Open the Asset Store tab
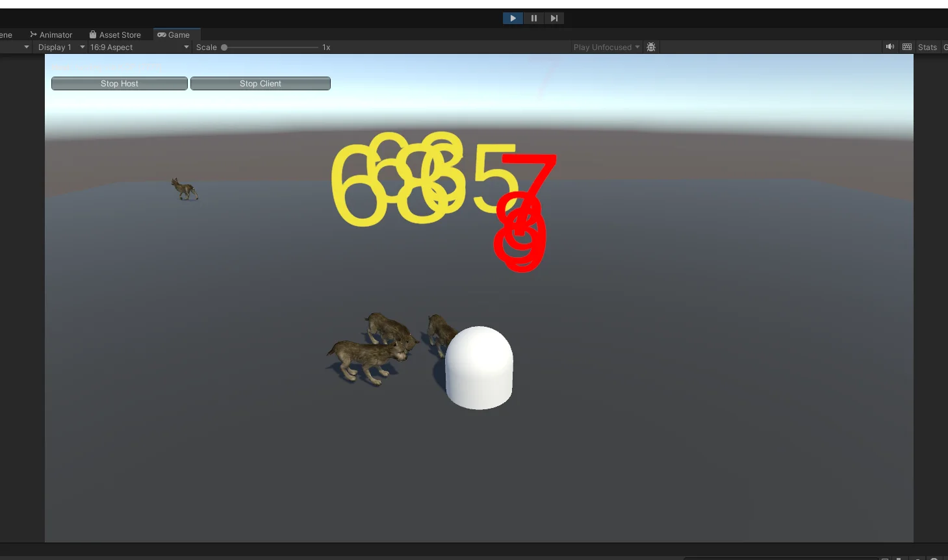Image resolution: width=948 pixels, height=560 pixels. pyautogui.click(x=115, y=35)
